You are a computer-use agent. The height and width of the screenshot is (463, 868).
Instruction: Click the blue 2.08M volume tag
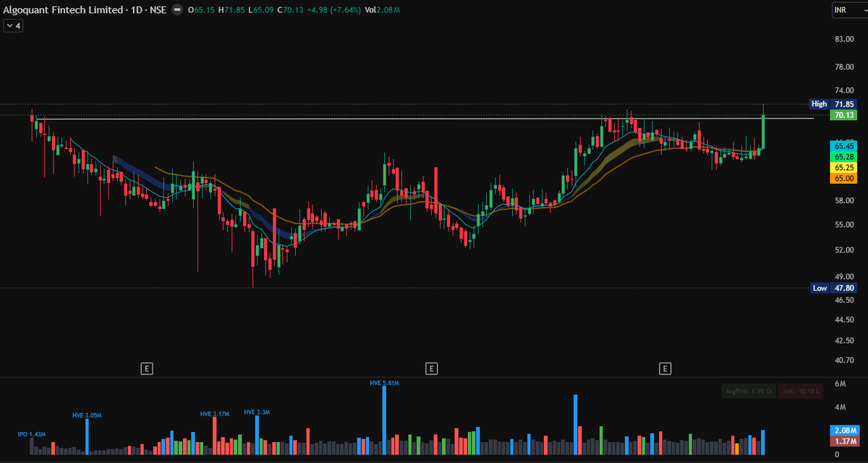[x=843, y=430]
